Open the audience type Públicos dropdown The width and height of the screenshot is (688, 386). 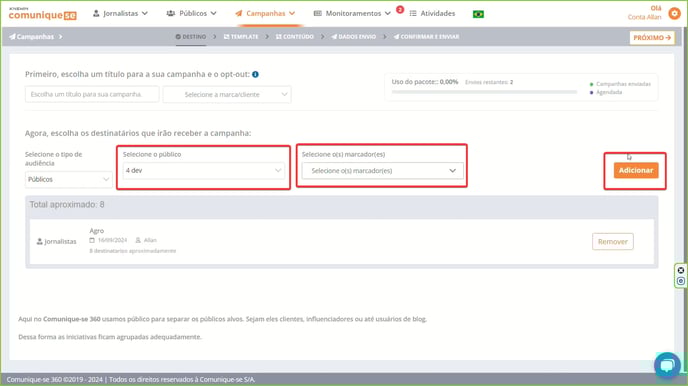tap(68, 179)
